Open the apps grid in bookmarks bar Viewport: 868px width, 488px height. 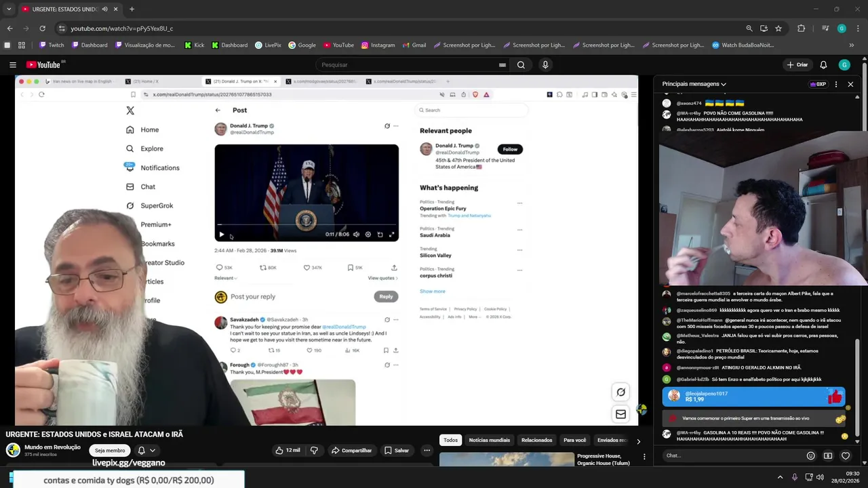(x=22, y=45)
